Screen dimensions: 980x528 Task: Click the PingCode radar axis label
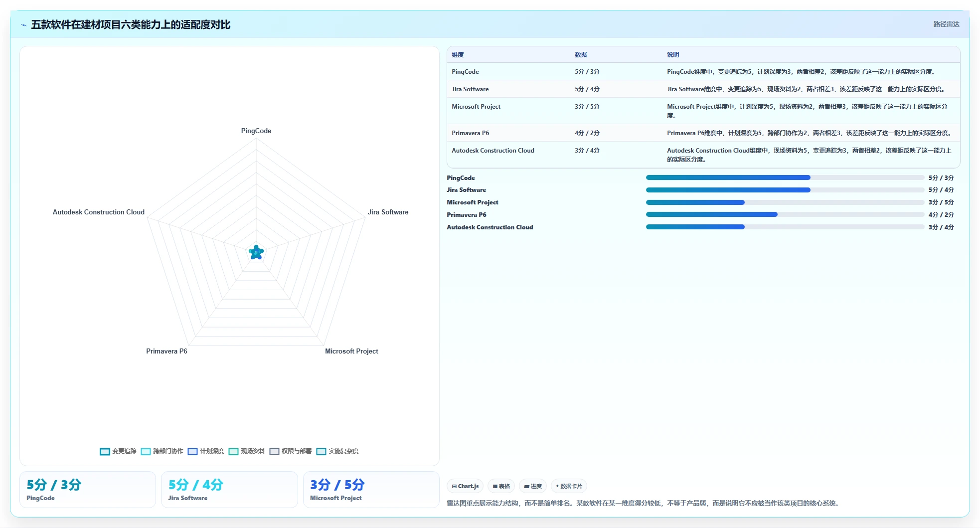(256, 131)
